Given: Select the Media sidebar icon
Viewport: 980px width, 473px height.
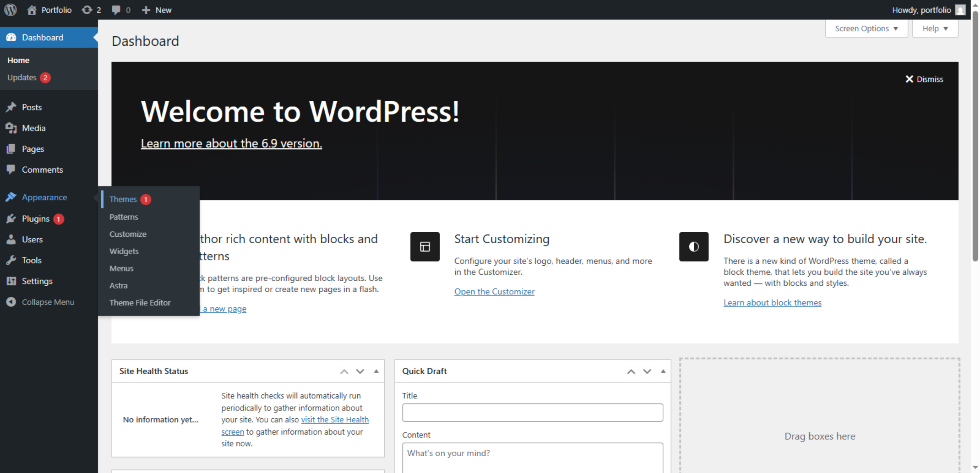Looking at the screenshot, I should point(11,128).
